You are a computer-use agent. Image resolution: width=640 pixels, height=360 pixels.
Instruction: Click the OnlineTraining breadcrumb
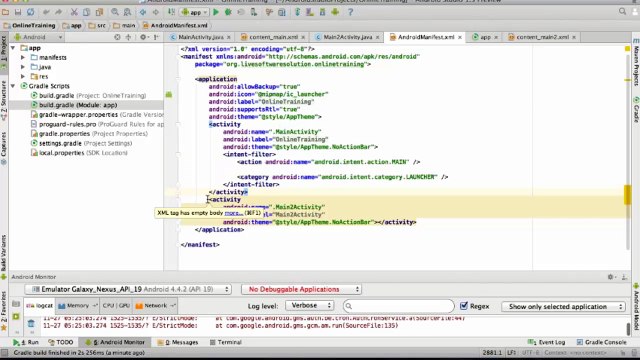29,25
